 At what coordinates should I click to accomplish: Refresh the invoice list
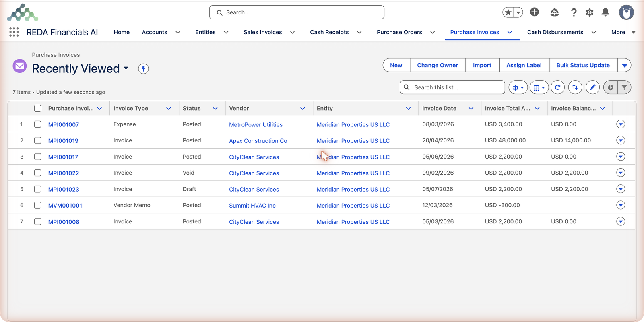[x=557, y=87]
